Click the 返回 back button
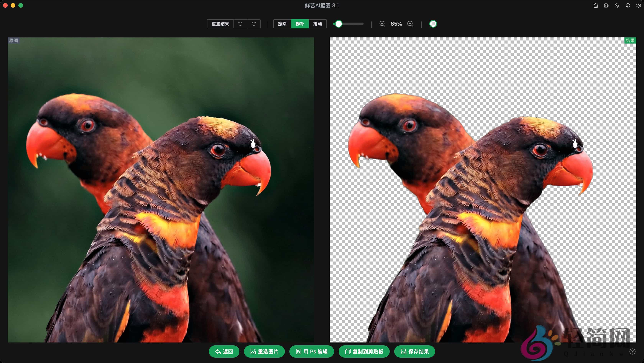644x363 pixels. tap(224, 351)
